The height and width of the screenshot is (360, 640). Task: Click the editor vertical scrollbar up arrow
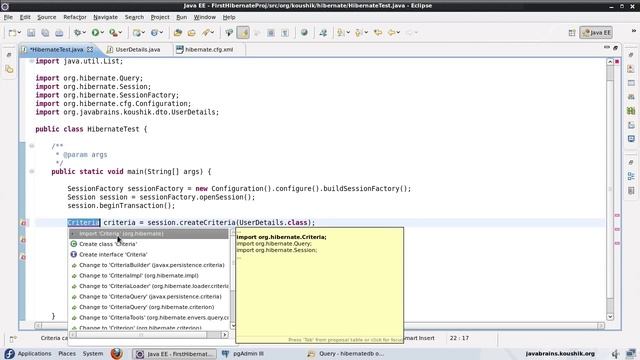click(x=610, y=62)
